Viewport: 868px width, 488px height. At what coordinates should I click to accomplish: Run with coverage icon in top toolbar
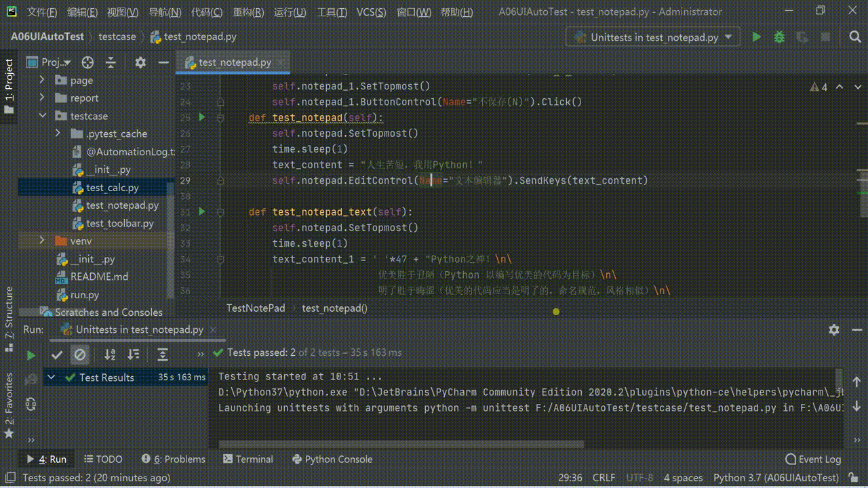click(x=802, y=37)
